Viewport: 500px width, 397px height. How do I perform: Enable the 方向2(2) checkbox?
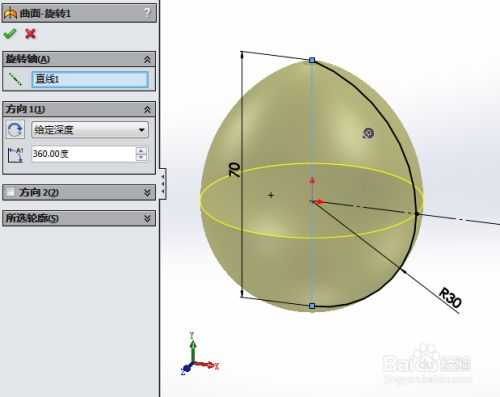click(x=11, y=192)
